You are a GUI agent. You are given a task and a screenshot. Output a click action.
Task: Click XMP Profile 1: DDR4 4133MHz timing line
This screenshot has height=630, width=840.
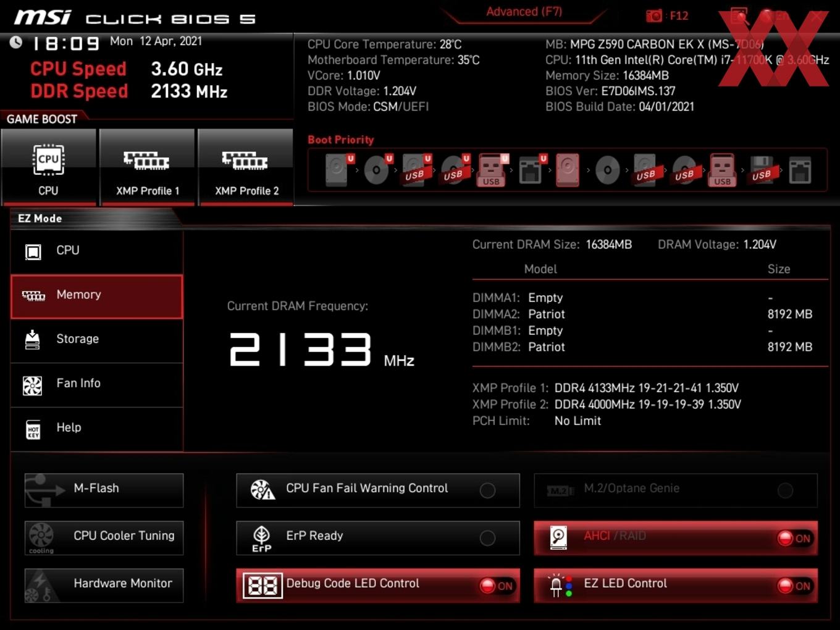coord(605,388)
